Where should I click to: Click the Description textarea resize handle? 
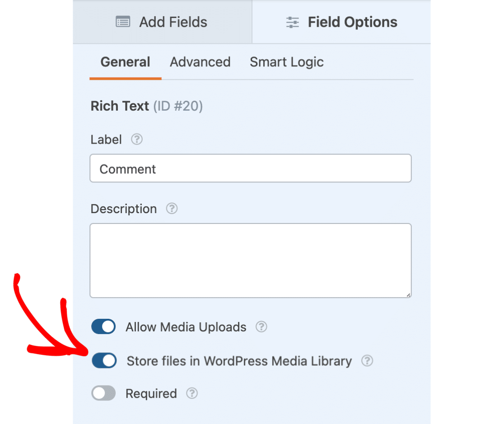coord(408,295)
